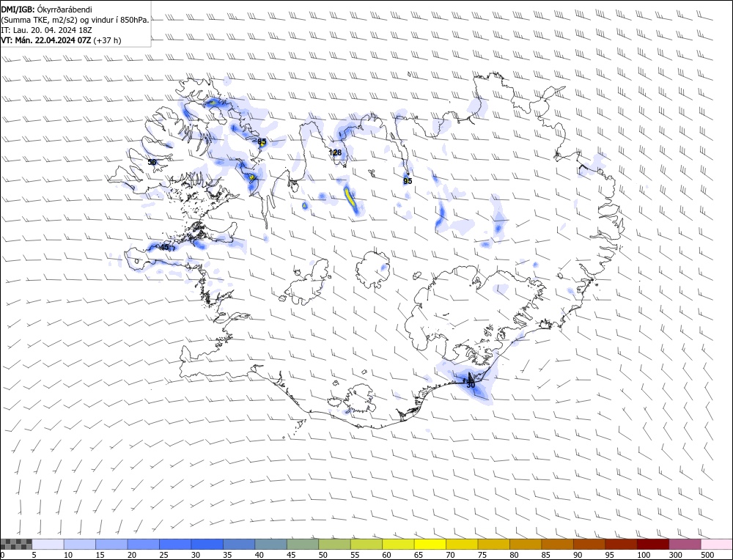The height and width of the screenshot is (560, 733).
Task: Click the '100' tick label on legend
Action: click(x=644, y=555)
